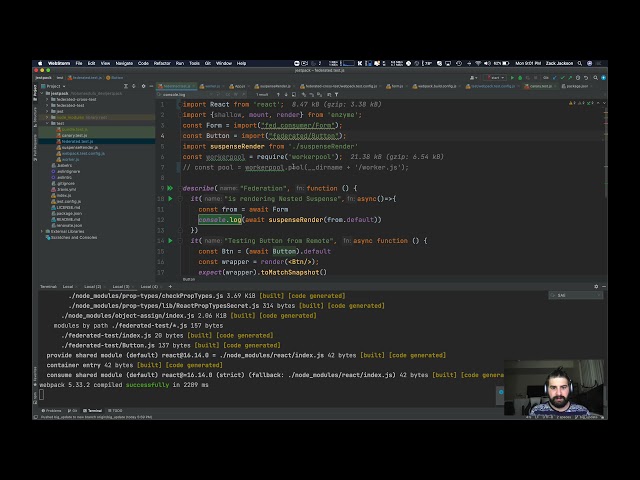Hide the Project tool window

click(151, 86)
